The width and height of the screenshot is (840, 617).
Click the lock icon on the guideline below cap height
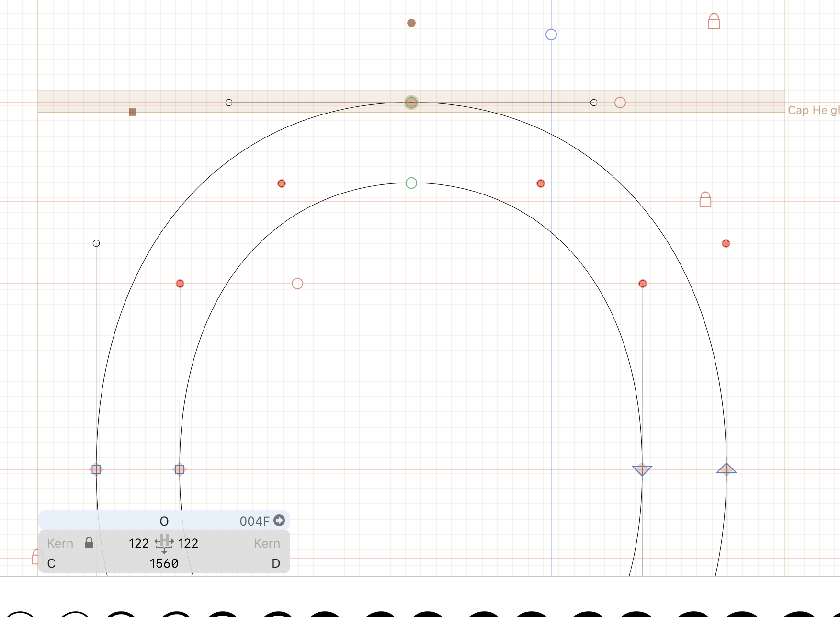(705, 199)
